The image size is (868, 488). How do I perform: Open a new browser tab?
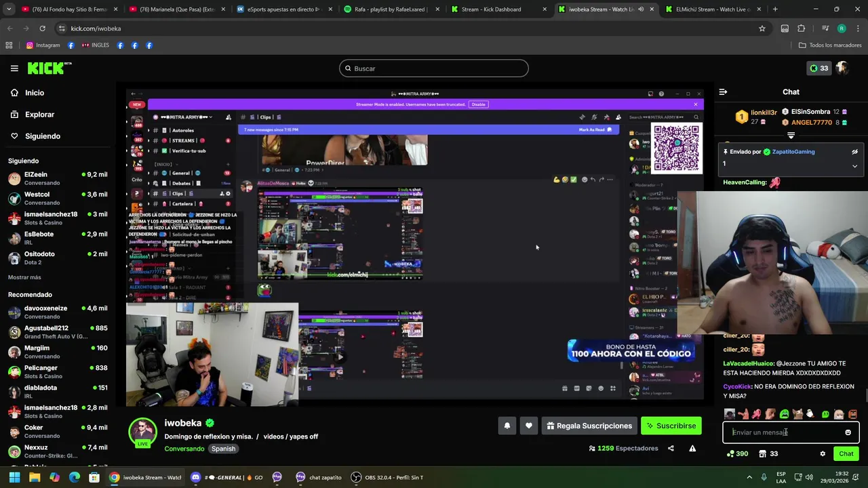click(775, 9)
